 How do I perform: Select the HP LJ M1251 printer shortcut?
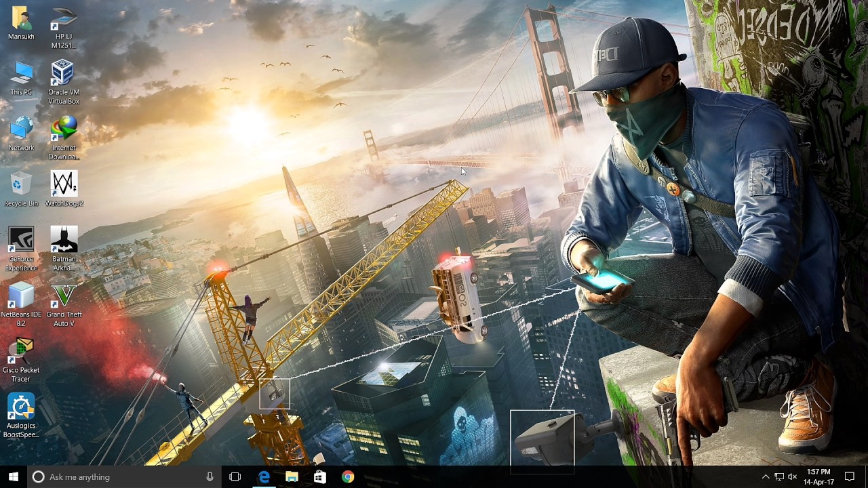coord(64,28)
